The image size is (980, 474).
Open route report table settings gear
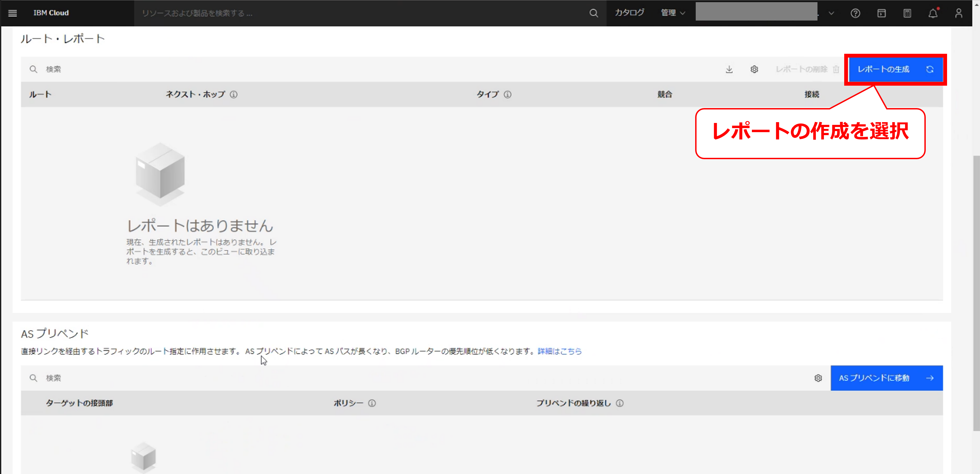[754, 69]
